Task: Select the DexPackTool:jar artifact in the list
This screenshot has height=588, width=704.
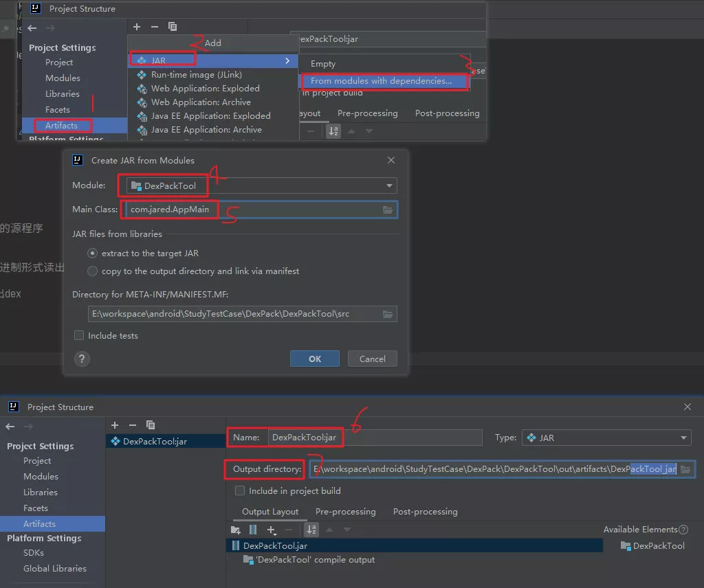Action: pyautogui.click(x=166, y=441)
